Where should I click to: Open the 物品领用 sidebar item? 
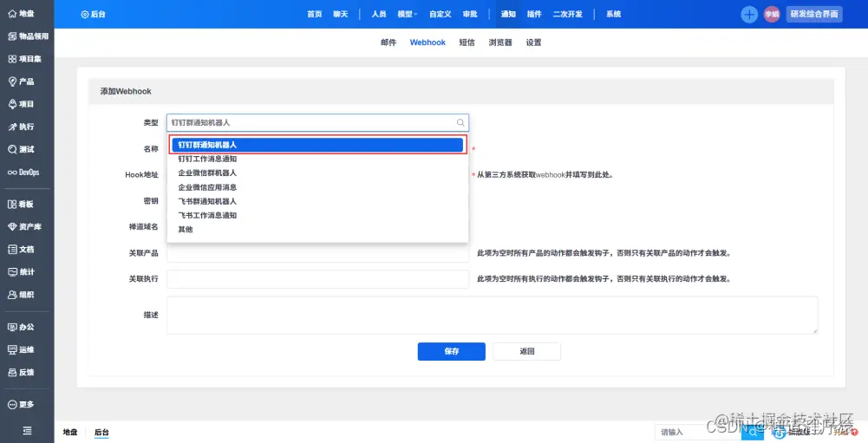28,36
